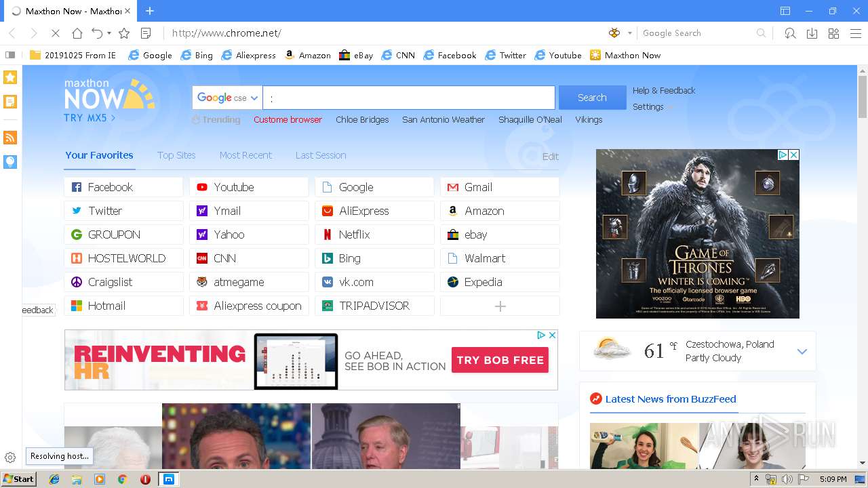Viewport: 868px width, 488px height.
Task: Open the Craigslist favorite tile
Action: coord(123,282)
